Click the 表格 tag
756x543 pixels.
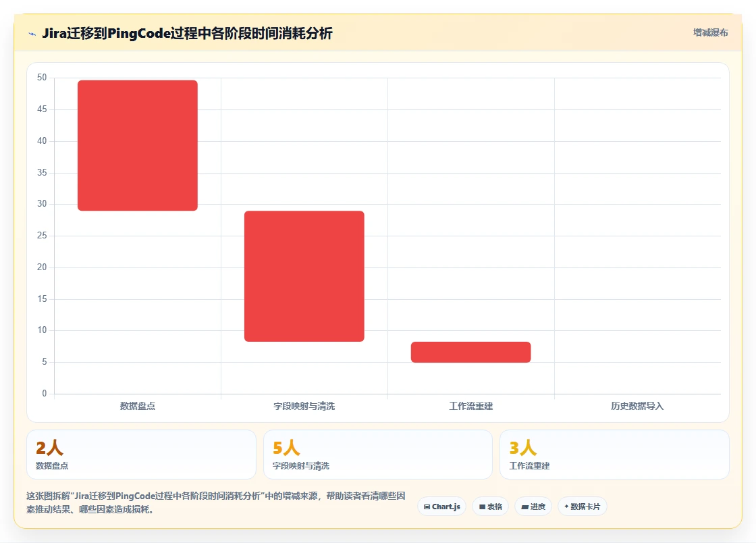tap(490, 507)
